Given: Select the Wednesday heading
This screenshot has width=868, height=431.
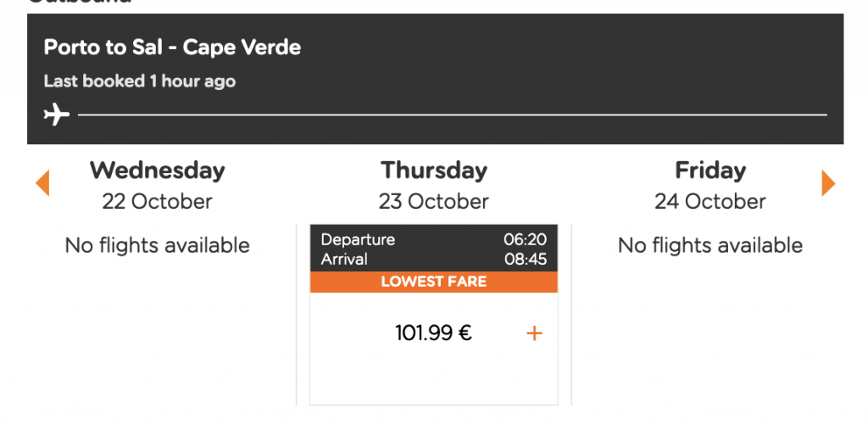Looking at the screenshot, I should [157, 170].
